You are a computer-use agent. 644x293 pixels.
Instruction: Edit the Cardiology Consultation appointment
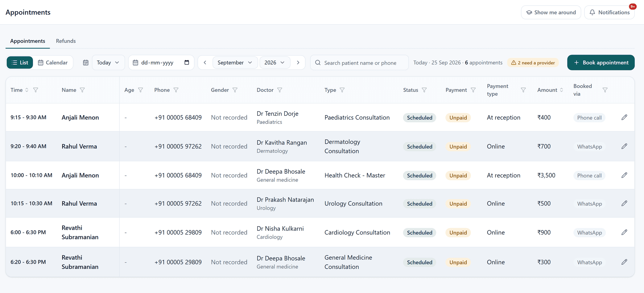pyautogui.click(x=624, y=232)
